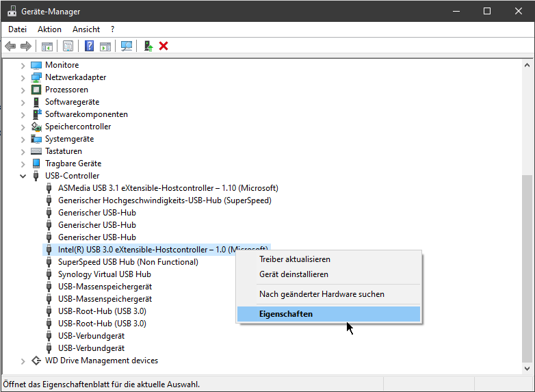Expand the Netzwerkadapter category
The width and height of the screenshot is (535, 392).
23,77
